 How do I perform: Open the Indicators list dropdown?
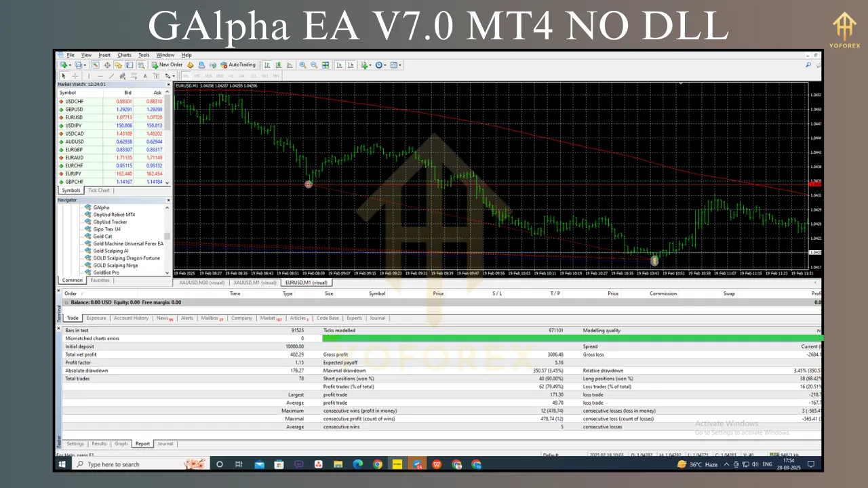pos(366,65)
